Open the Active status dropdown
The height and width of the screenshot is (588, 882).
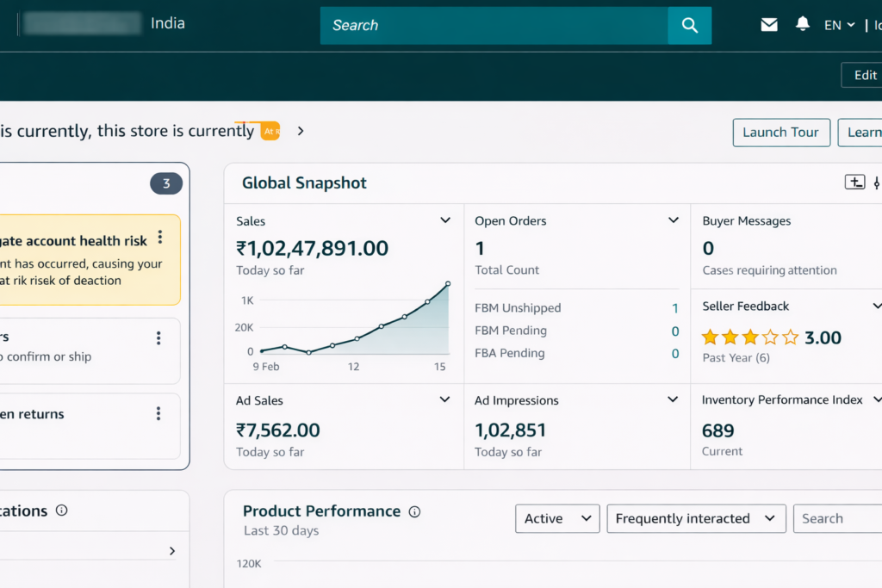tap(557, 518)
